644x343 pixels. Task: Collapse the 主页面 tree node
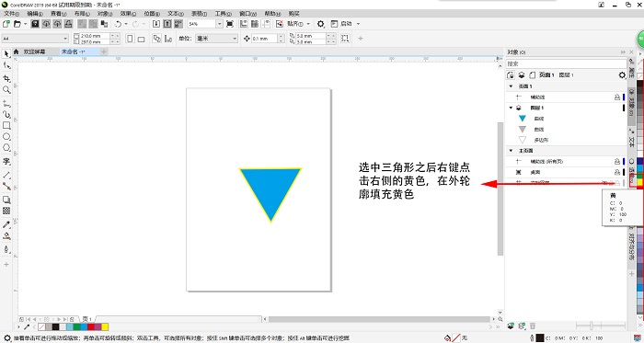tap(511, 151)
